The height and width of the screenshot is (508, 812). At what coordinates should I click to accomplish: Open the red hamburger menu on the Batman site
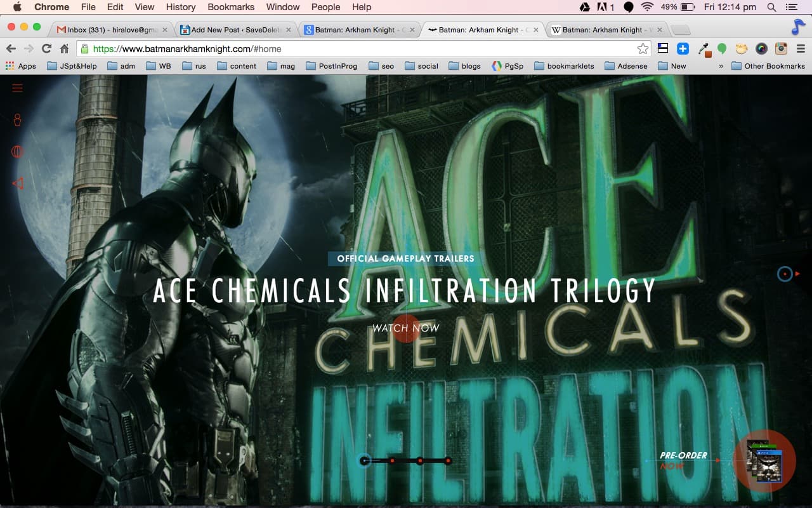pyautogui.click(x=18, y=88)
